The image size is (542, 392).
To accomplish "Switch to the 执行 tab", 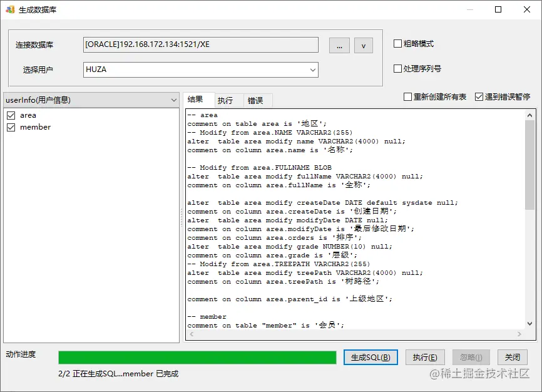I will 229,100.
